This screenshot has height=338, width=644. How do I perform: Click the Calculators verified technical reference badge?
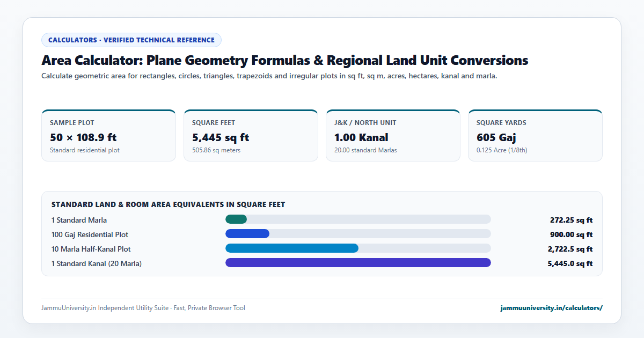pyautogui.click(x=131, y=40)
